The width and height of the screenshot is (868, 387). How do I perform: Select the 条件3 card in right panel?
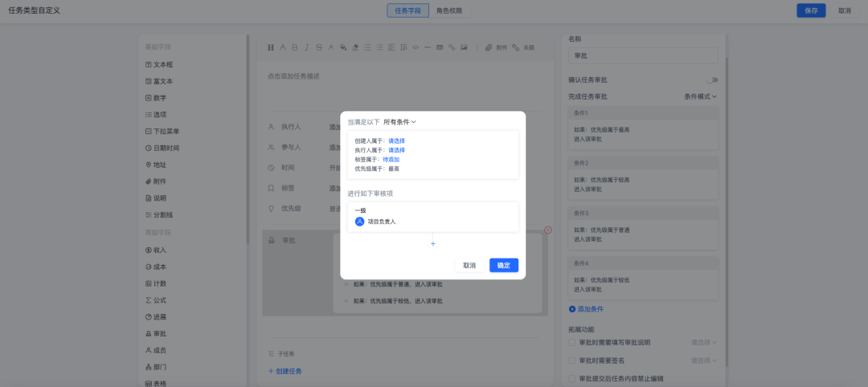tap(643, 228)
